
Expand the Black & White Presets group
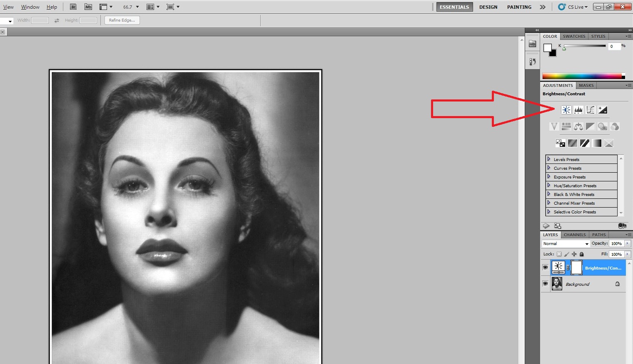(550, 194)
